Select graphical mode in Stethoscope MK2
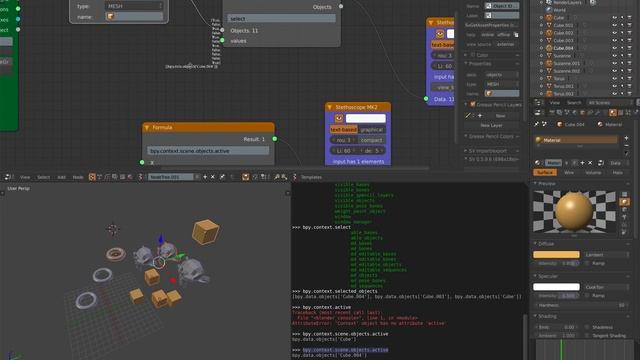Viewport: 640px width, 360px height. [x=372, y=130]
